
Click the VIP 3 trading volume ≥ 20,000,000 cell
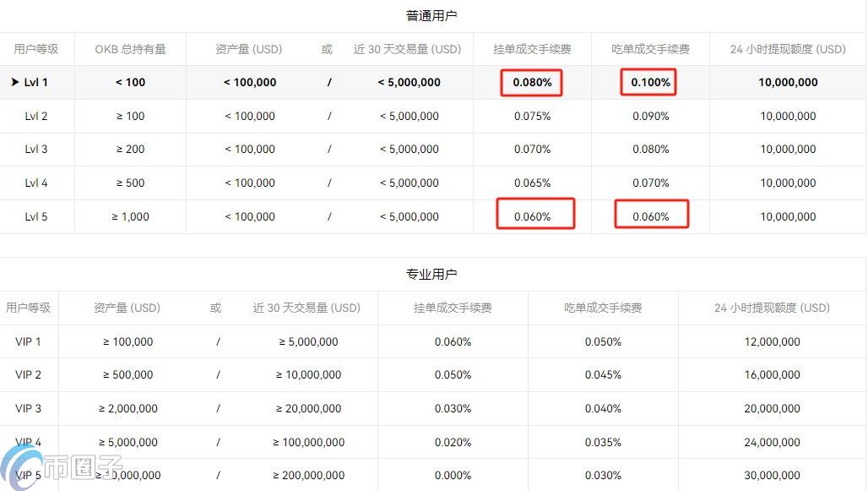(307, 408)
